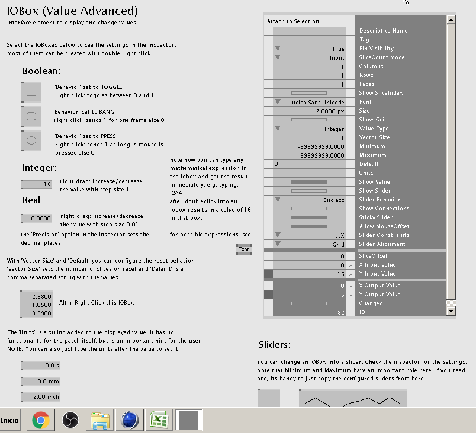Disable the Sticky Slider toggle

[308, 217]
